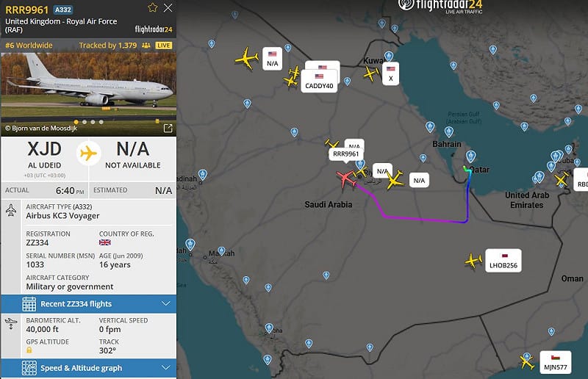Favorite this flight with the star icon
The height and width of the screenshot is (379, 588).
153,7
